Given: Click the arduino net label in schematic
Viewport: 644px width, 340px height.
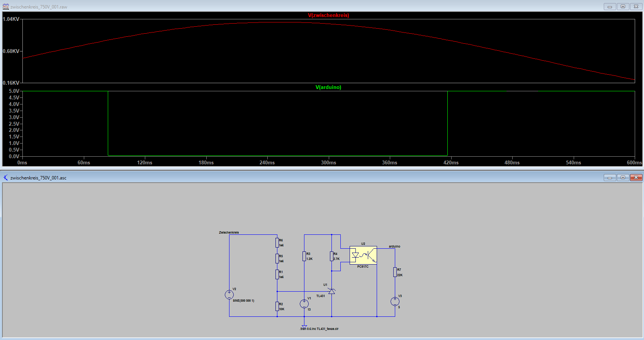Looking at the screenshot, I should (394, 246).
